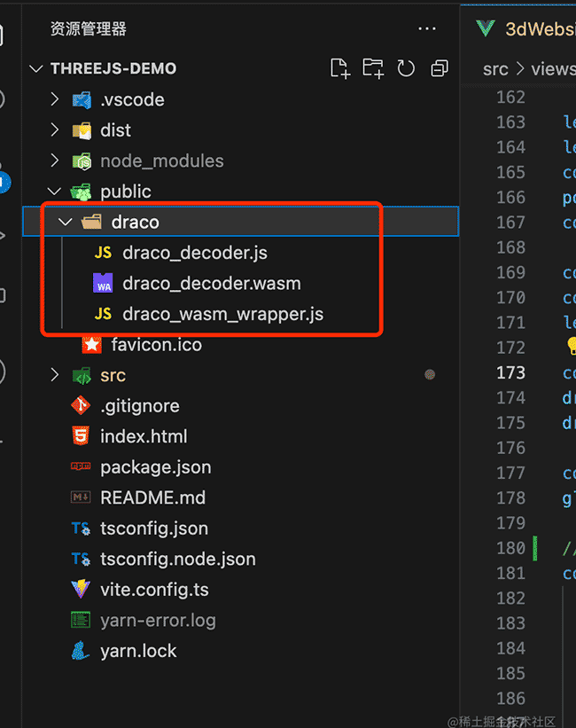Click the New File icon in explorer header
The width and height of the screenshot is (576, 728).
coord(339,68)
